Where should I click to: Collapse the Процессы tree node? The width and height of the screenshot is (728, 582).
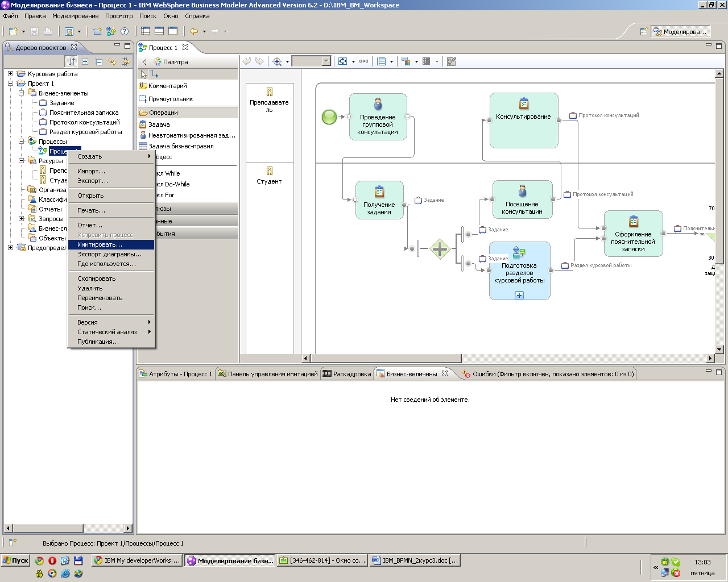click(21, 142)
